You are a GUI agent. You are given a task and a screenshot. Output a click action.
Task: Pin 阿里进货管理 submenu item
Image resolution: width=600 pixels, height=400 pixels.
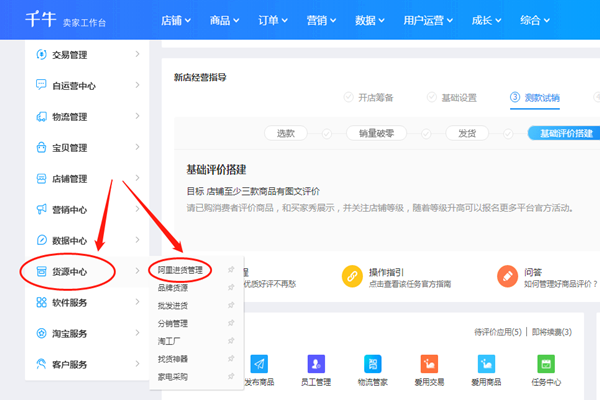click(x=231, y=269)
